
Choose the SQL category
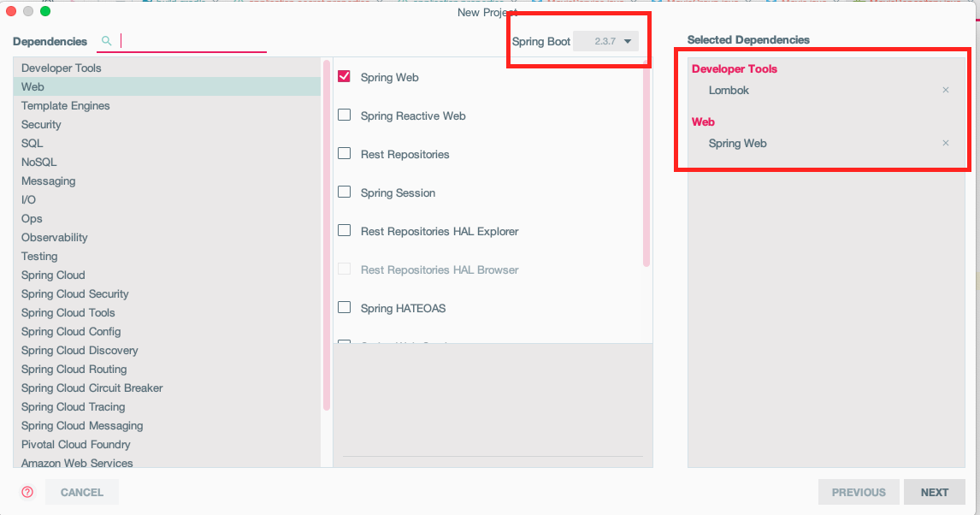click(x=167, y=143)
